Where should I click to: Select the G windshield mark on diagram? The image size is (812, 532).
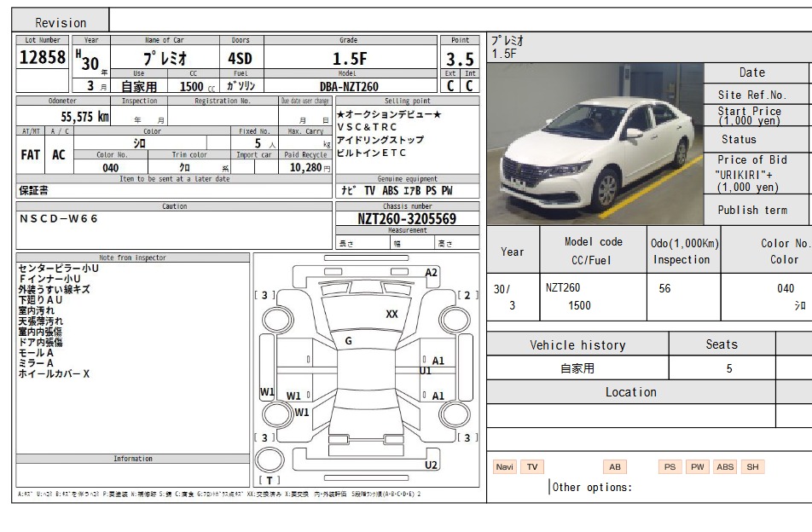[x=348, y=341]
